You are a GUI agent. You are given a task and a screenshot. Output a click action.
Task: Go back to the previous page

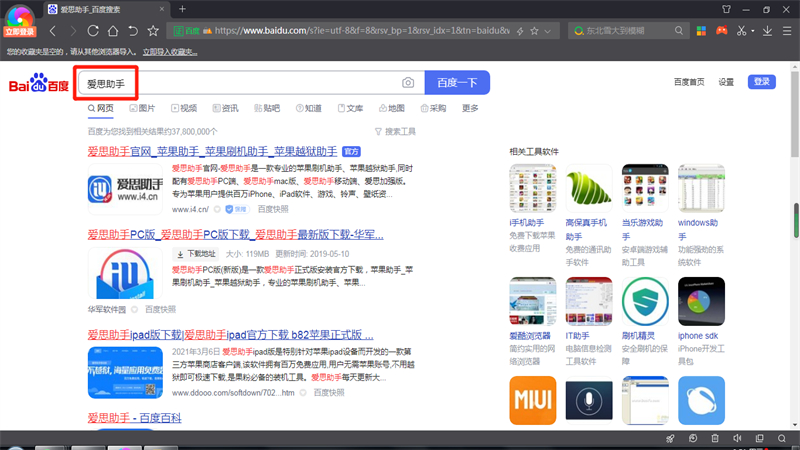53,31
